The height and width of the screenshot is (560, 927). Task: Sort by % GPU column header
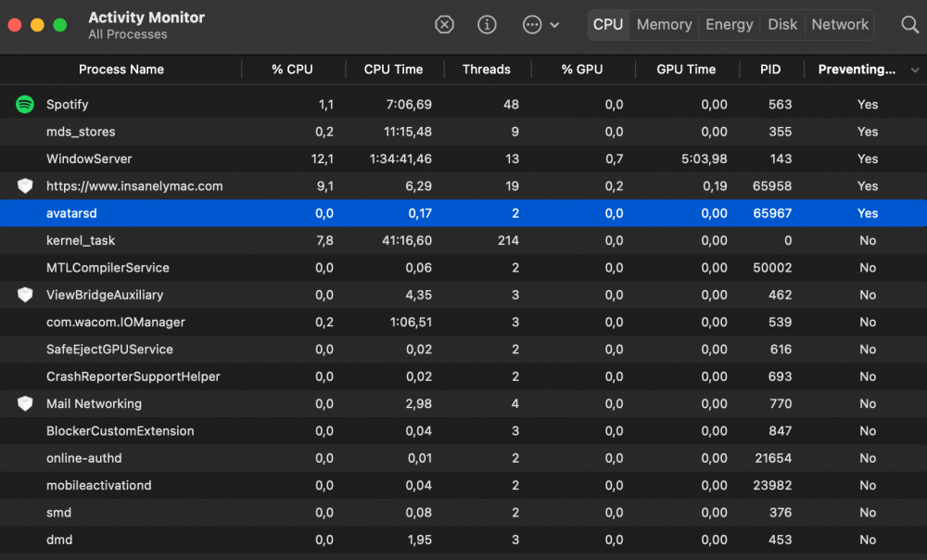[x=582, y=70]
